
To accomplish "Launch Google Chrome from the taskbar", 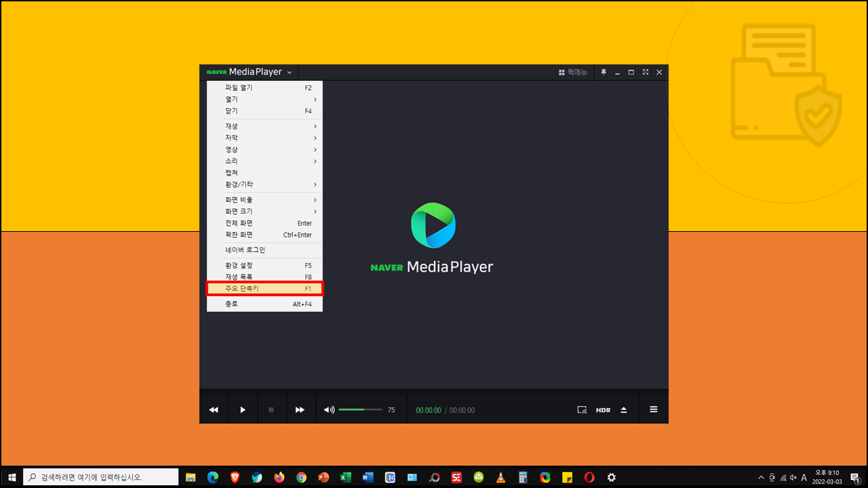I will pos(301,477).
